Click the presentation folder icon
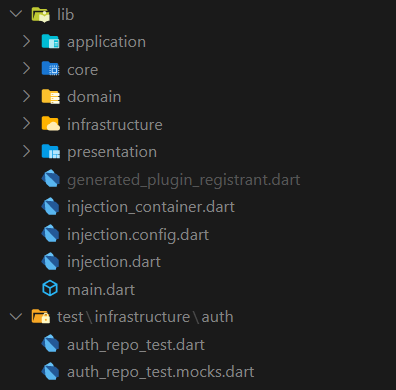396x390 pixels. click(51, 152)
